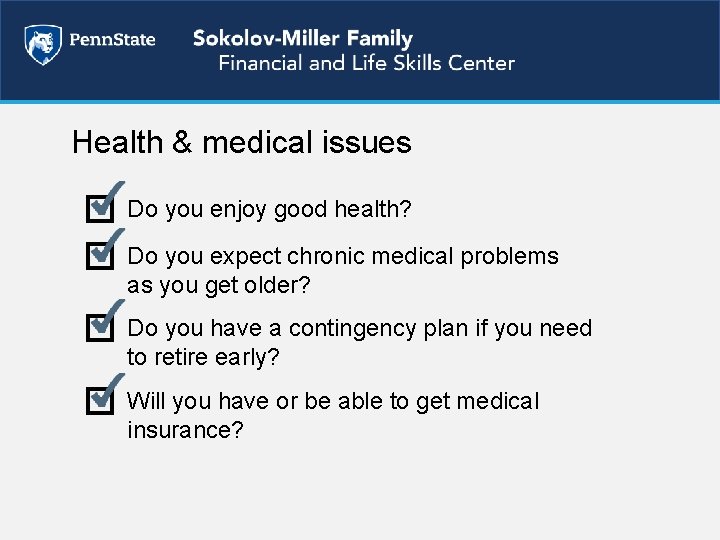720x540 pixels.
Task: Select the Health & medical issues heading
Action: [241, 142]
